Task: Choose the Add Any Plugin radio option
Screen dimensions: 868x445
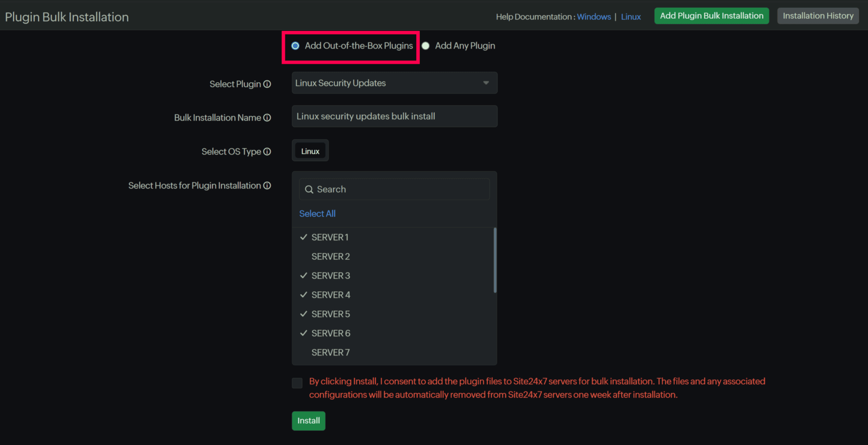Action: [425, 46]
